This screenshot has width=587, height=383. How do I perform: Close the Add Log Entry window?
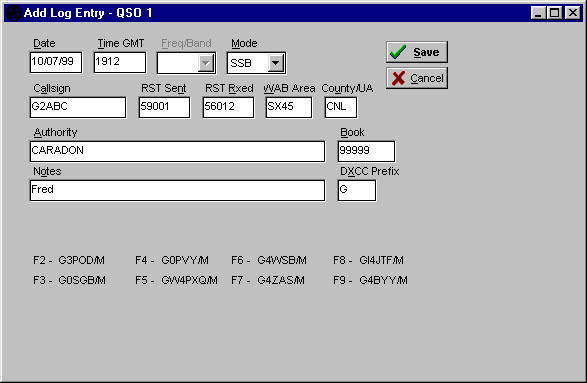coord(573,13)
